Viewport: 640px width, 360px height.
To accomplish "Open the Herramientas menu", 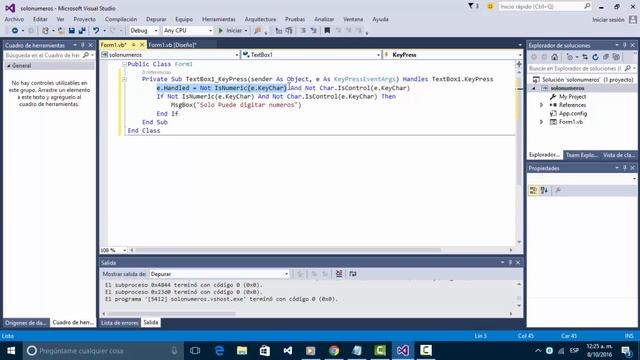I will [x=219, y=19].
